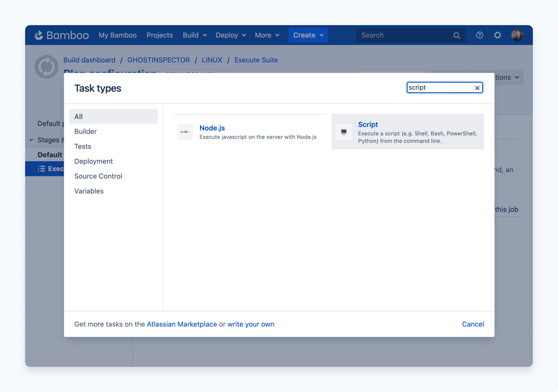Viewport: 558px width, 392px height.
Task: Click the write your own link
Action: tap(250, 324)
